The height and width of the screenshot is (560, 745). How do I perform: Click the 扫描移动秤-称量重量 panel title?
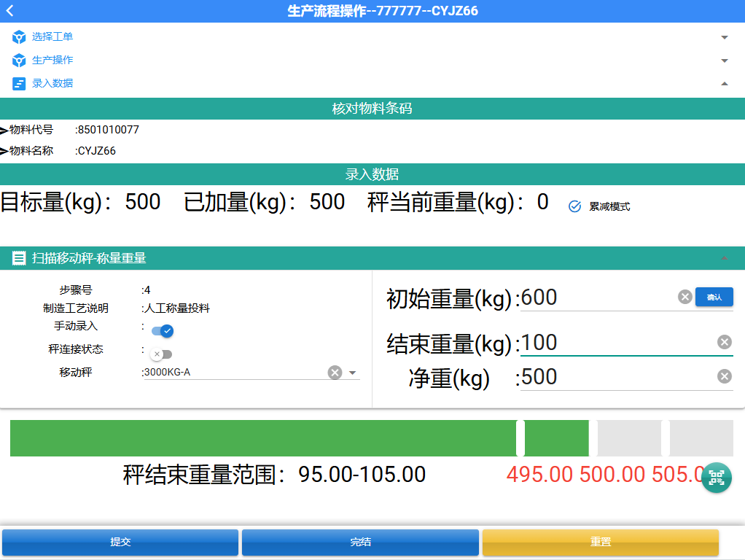(89, 258)
